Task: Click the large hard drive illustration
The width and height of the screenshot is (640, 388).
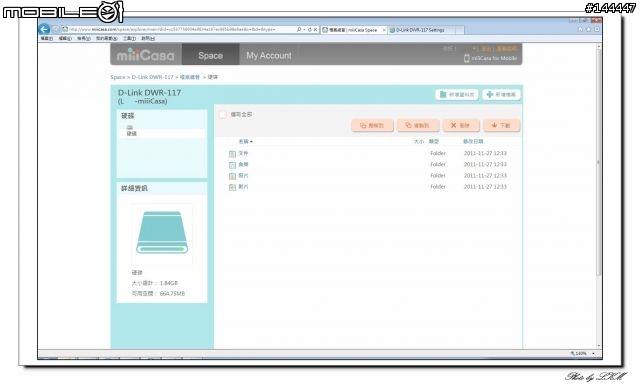Action: click(x=162, y=233)
